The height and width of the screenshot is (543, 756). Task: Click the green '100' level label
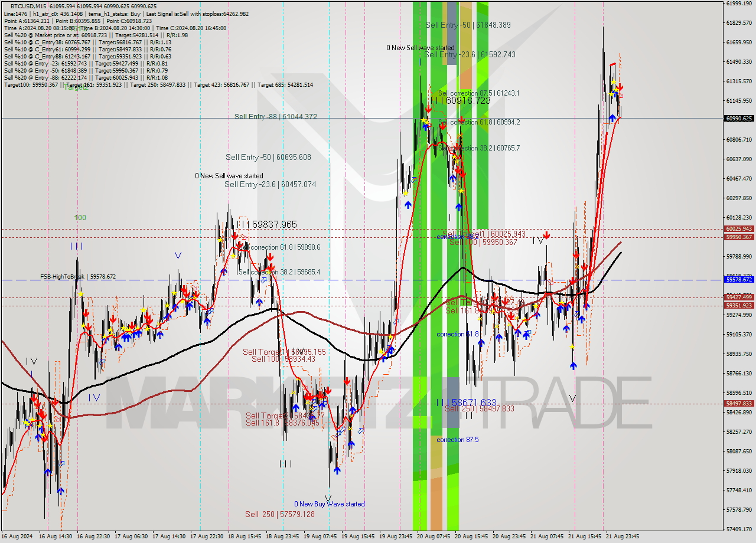tap(80, 218)
